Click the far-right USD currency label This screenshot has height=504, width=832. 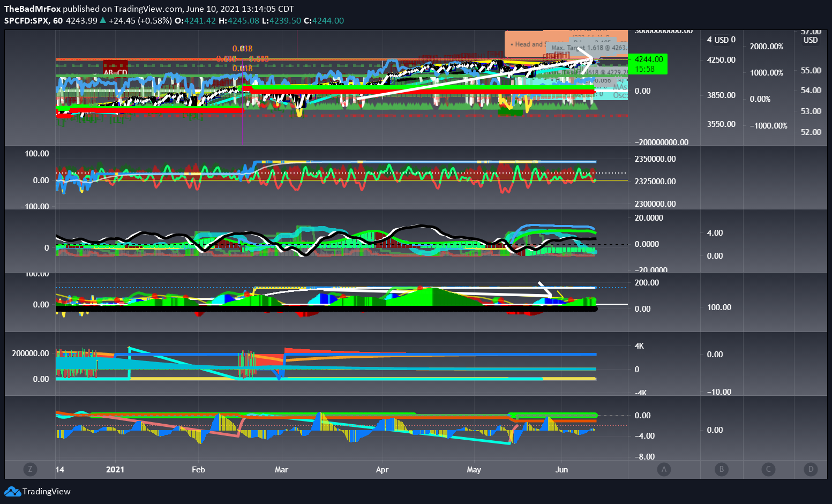[x=811, y=40]
